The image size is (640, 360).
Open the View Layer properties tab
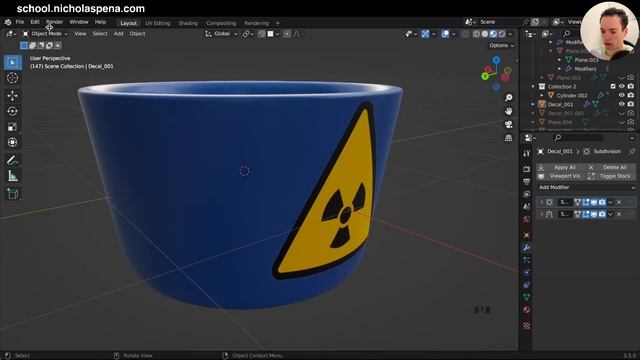point(527,194)
